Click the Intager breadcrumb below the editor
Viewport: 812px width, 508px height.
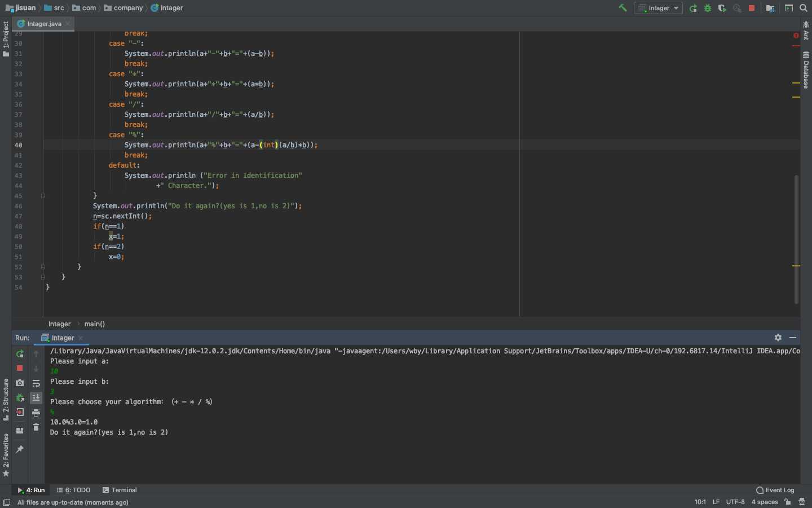pyautogui.click(x=60, y=324)
